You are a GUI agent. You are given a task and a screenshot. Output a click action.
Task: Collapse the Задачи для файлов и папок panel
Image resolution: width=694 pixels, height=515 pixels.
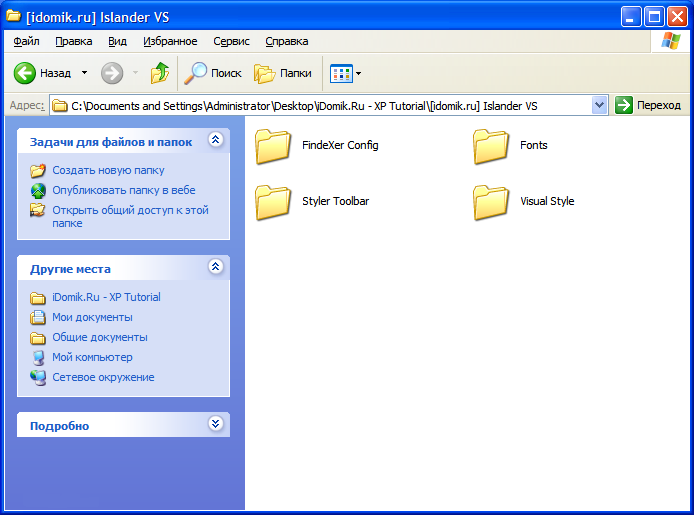216,140
